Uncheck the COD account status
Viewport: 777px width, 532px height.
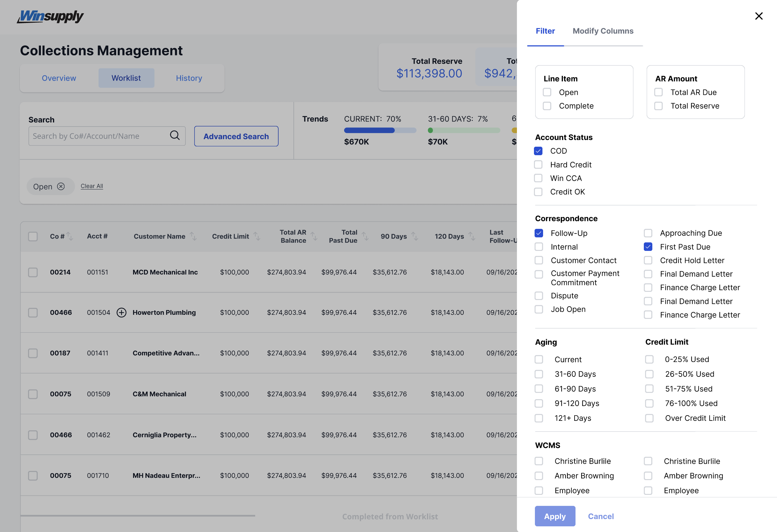coord(538,151)
